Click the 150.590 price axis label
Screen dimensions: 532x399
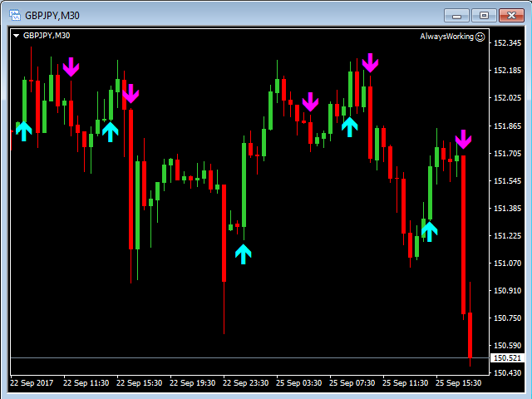click(507, 346)
